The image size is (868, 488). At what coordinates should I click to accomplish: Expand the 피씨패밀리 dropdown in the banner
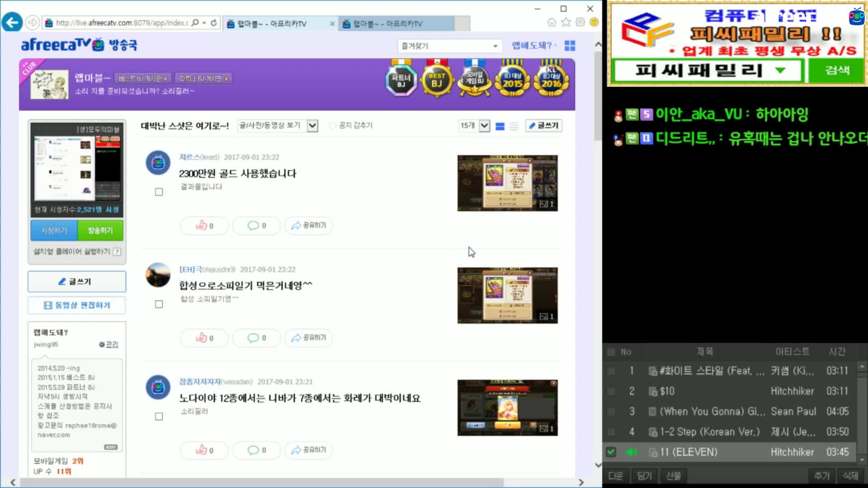coord(780,71)
